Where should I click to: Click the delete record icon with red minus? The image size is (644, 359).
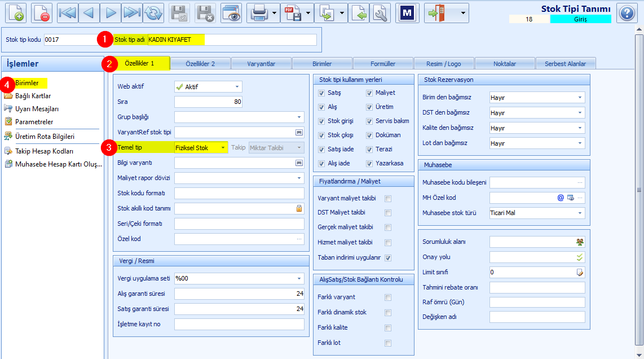[x=42, y=13]
